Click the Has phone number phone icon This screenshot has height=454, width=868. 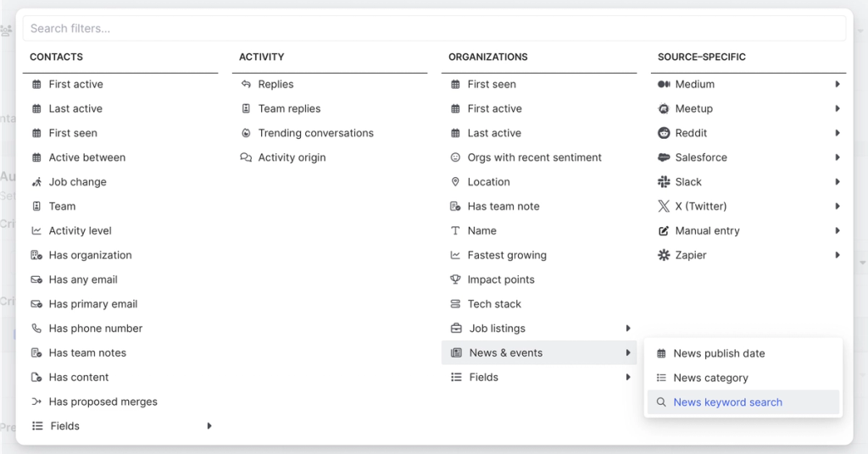click(36, 329)
